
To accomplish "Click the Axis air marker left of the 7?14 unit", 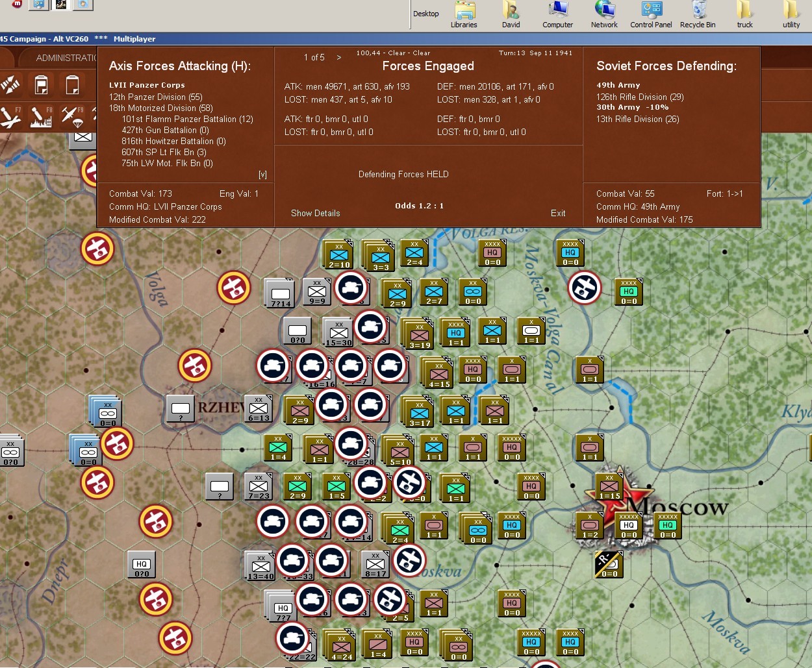I will [x=234, y=288].
